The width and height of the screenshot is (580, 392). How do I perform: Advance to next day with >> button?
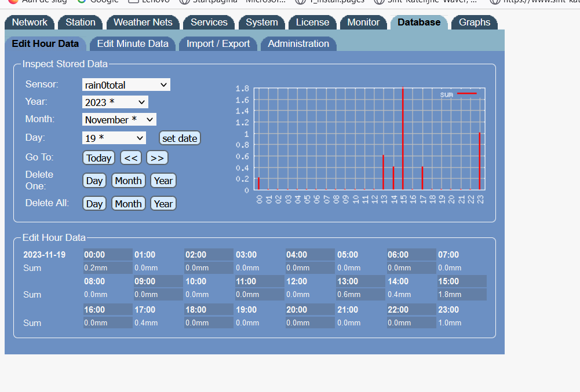click(157, 158)
